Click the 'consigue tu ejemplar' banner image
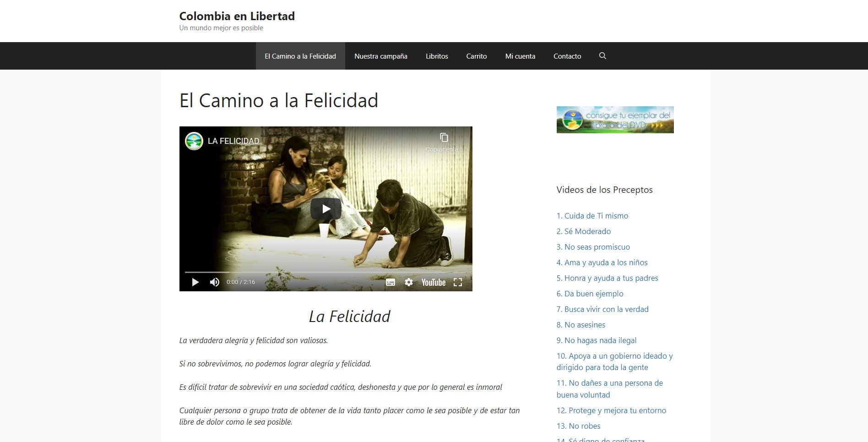The image size is (868, 442). tap(615, 120)
